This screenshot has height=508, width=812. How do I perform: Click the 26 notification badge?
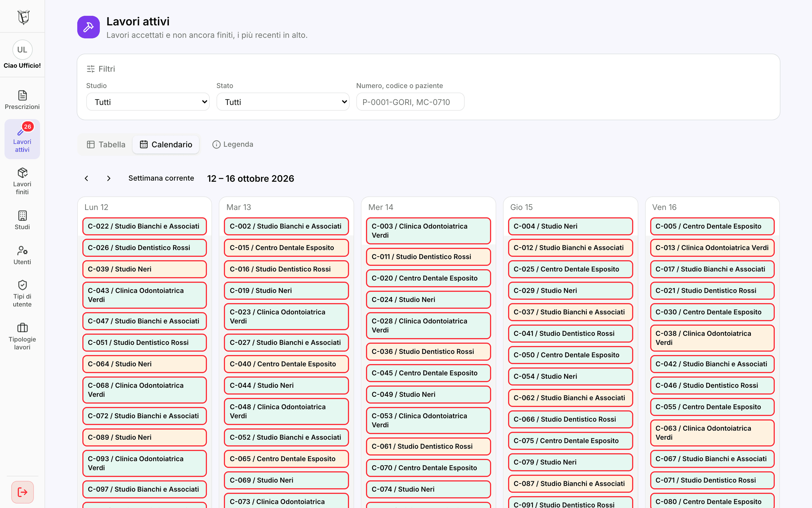[x=28, y=127]
